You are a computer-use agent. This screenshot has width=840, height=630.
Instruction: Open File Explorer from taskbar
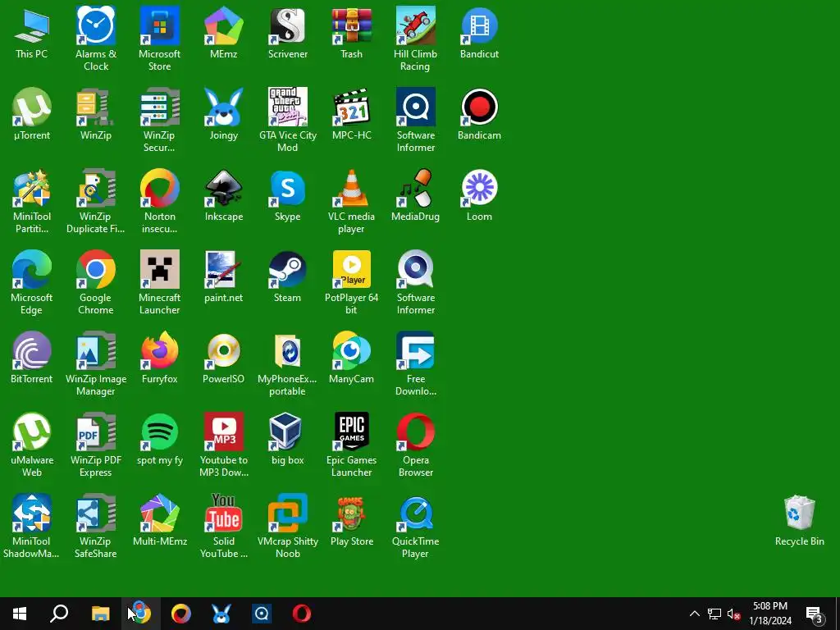(100, 614)
